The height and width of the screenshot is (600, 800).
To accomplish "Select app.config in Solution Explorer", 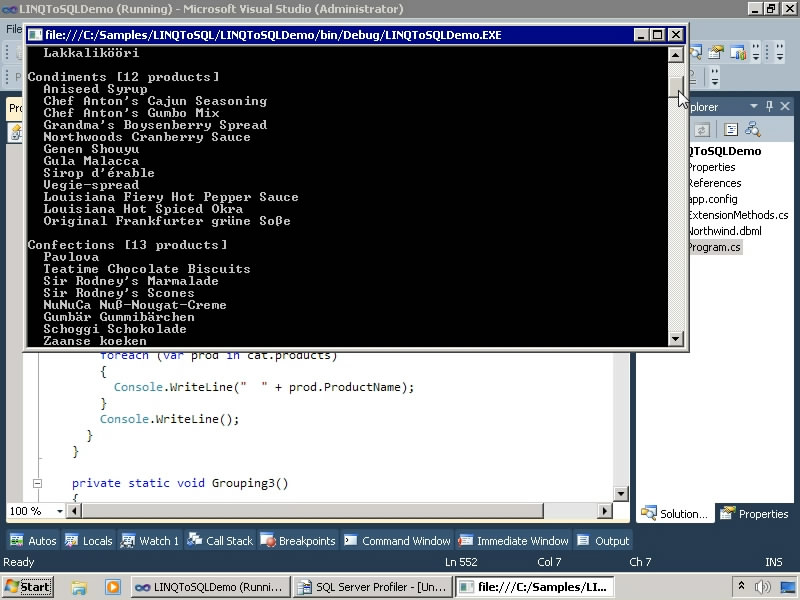I will [x=712, y=199].
